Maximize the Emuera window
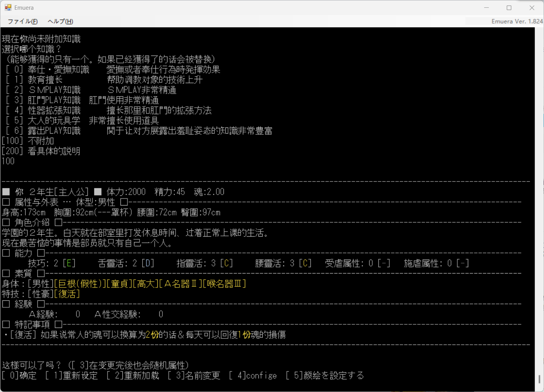The width and height of the screenshot is (544, 392). [x=509, y=8]
